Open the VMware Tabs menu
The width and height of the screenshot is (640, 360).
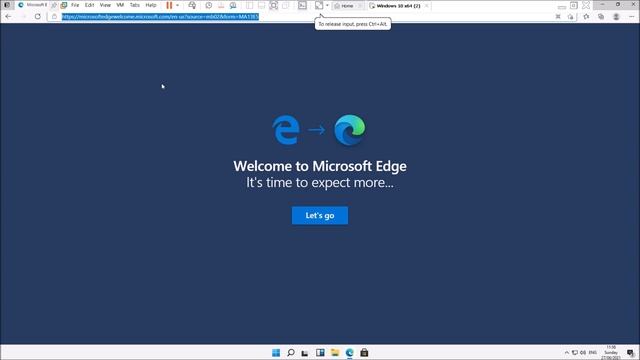pyautogui.click(x=135, y=5)
